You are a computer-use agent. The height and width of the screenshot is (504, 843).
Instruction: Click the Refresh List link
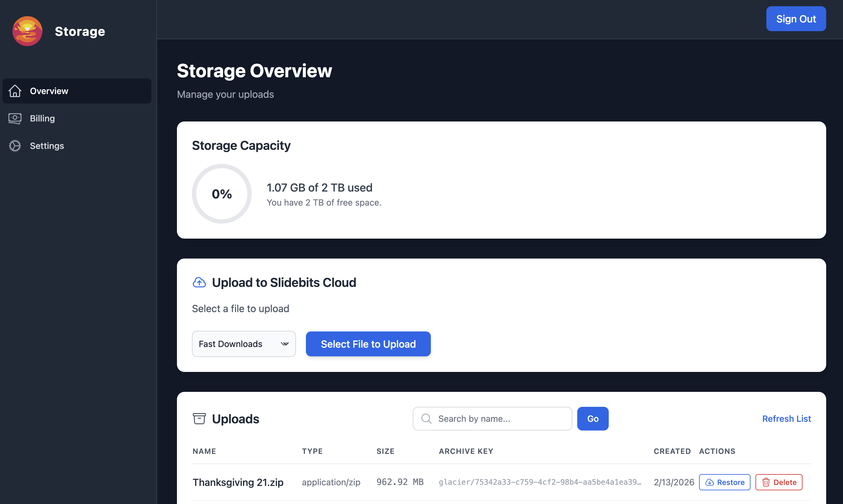[786, 418]
